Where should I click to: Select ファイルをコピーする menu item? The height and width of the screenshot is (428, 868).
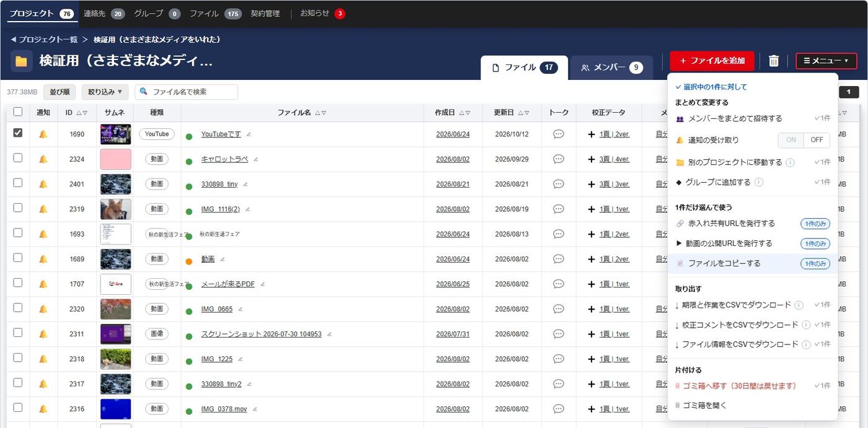[x=753, y=263]
